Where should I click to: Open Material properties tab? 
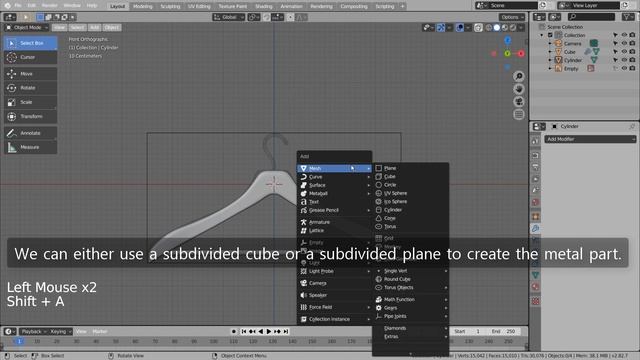click(x=536, y=287)
